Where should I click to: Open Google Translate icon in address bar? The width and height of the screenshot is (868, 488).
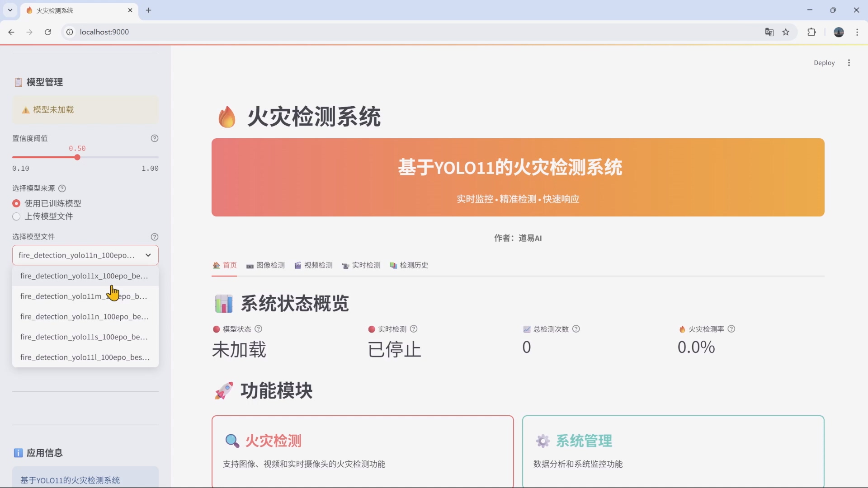pos(769,32)
